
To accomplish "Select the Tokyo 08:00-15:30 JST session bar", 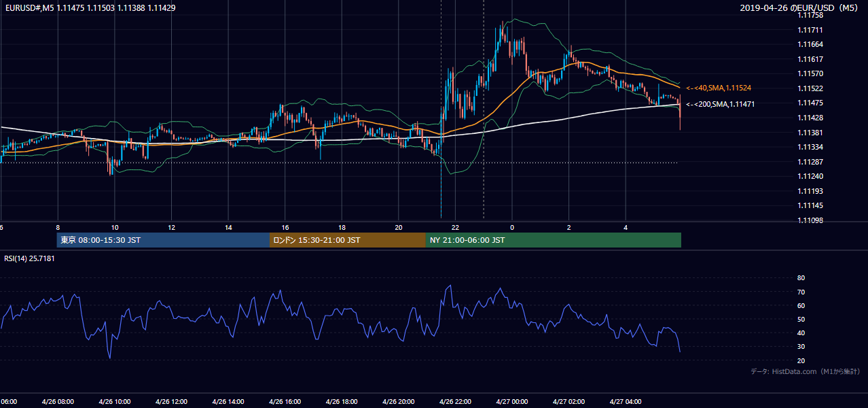I will [163, 240].
